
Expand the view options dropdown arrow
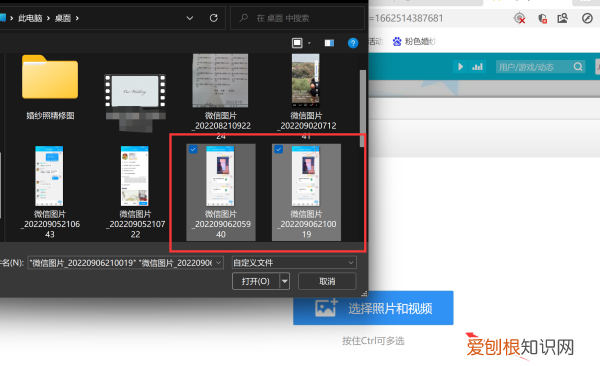tap(309, 43)
